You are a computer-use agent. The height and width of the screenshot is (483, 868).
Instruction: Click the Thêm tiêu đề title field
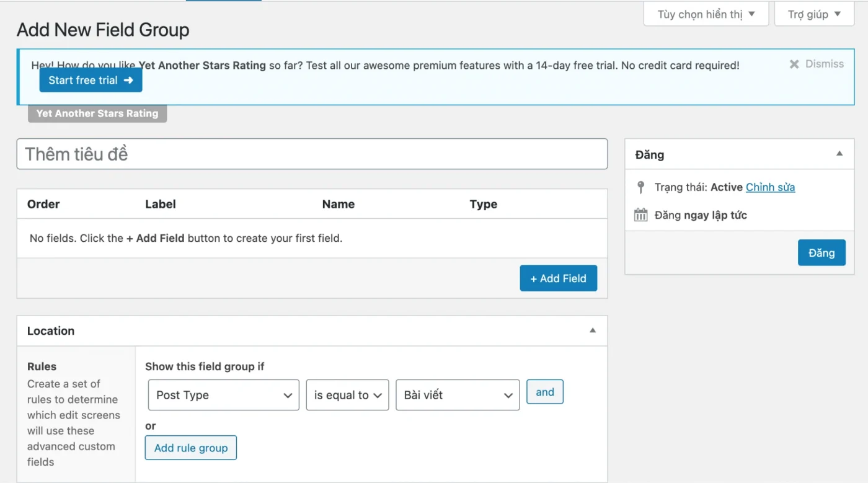pyautogui.click(x=312, y=154)
